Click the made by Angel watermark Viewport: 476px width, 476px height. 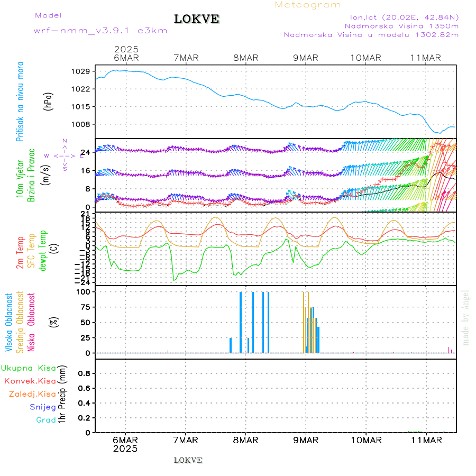tap(466, 317)
